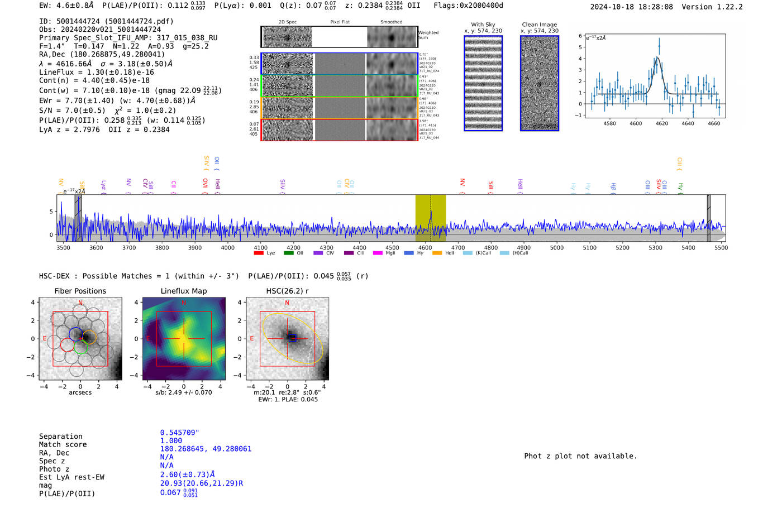The height and width of the screenshot is (532, 782).
Task: Click the Hβ line marker label
Action: pyautogui.click(x=613, y=187)
